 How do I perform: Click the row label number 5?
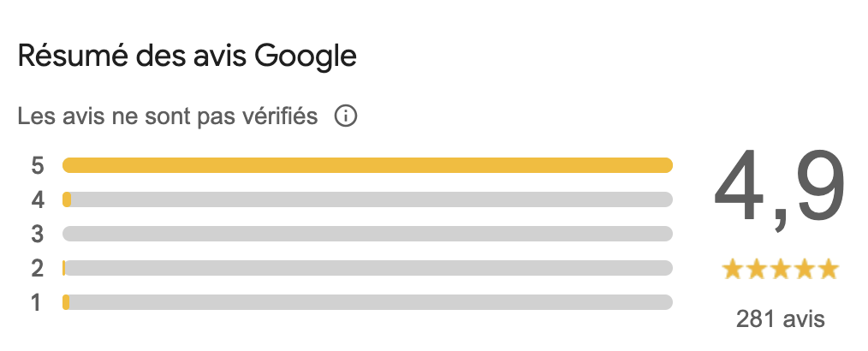point(37,165)
